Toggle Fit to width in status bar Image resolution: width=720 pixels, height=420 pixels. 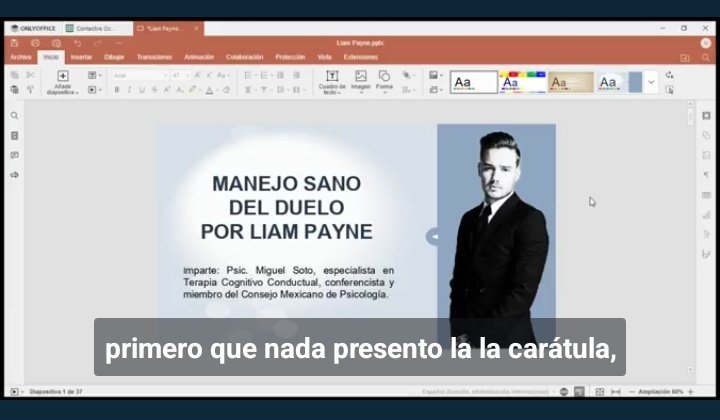pos(616,392)
